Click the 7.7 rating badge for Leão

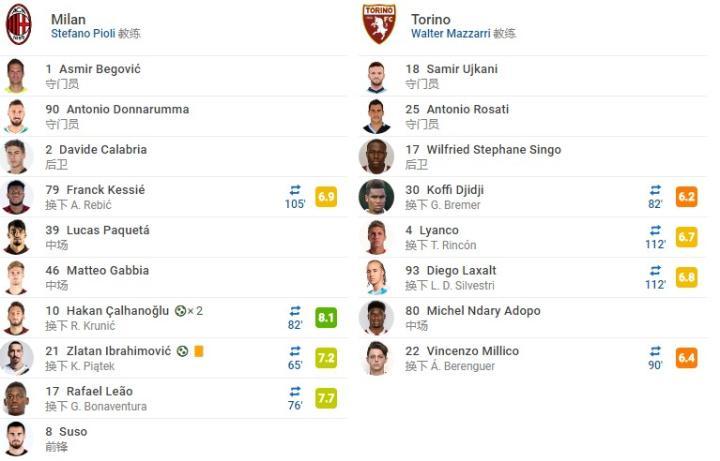(326, 398)
